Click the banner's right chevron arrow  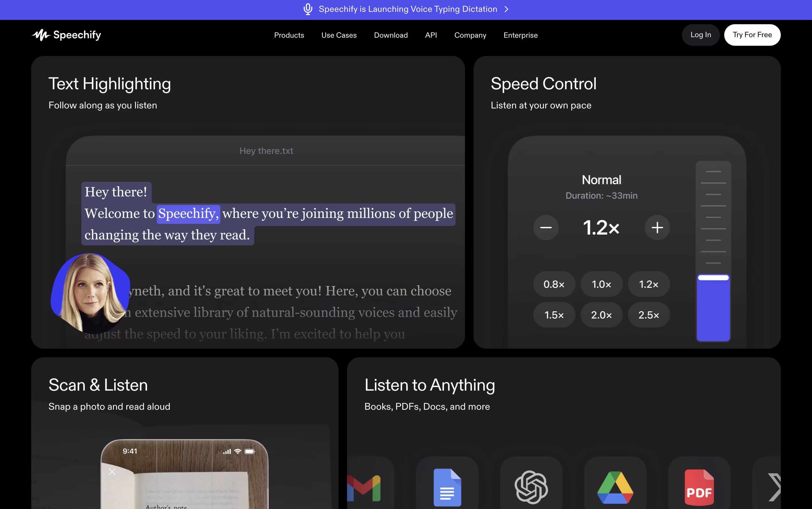[x=506, y=9]
